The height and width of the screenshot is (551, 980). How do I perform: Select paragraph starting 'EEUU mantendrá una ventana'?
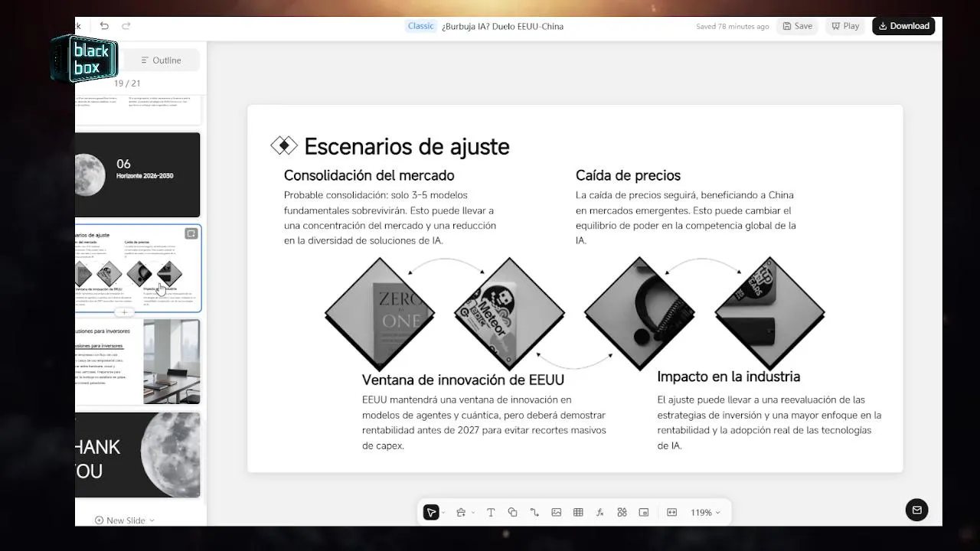click(484, 422)
